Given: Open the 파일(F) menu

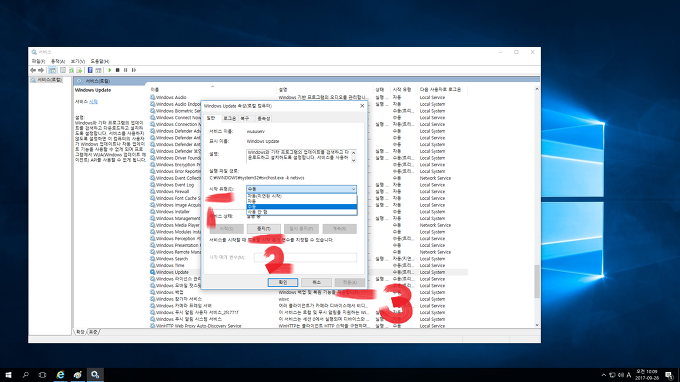Looking at the screenshot, I should pyautogui.click(x=38, y=61).
